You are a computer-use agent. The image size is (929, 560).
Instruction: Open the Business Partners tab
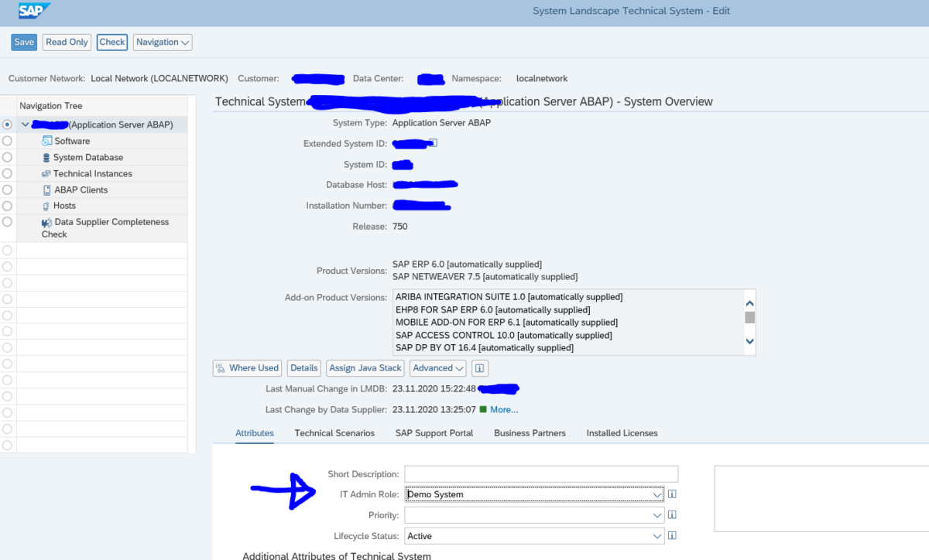click(530, 433)
